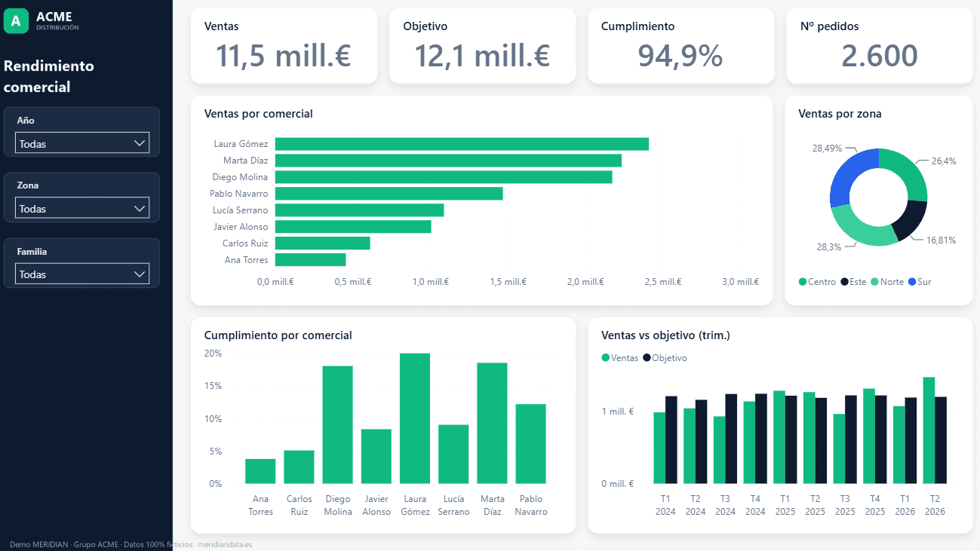
Task: Click the 16,81% donut data label
Action: [941, 240]
